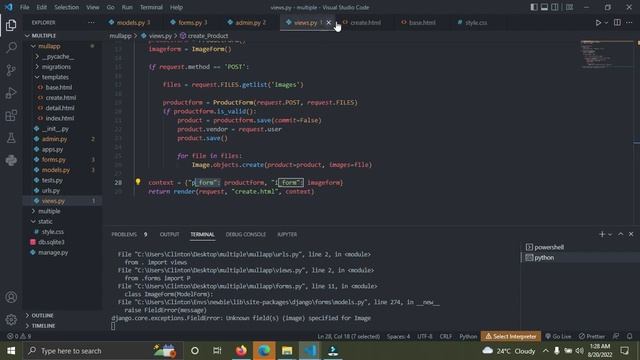Viewport: 640px width, 360px height.
Task: Open run options dropdown next to play button
Action: click(606, 23)
